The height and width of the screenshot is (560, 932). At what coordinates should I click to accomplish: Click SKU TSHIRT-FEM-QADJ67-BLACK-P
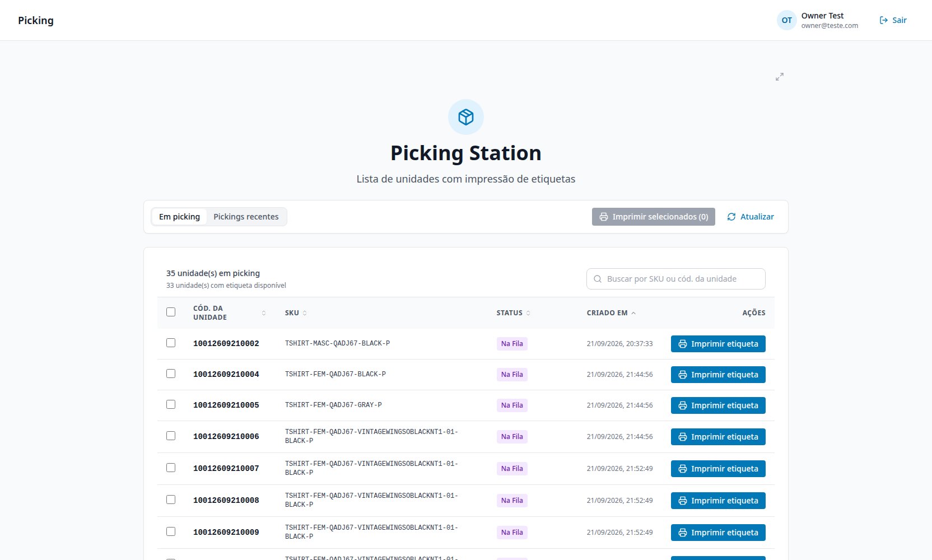335,374
